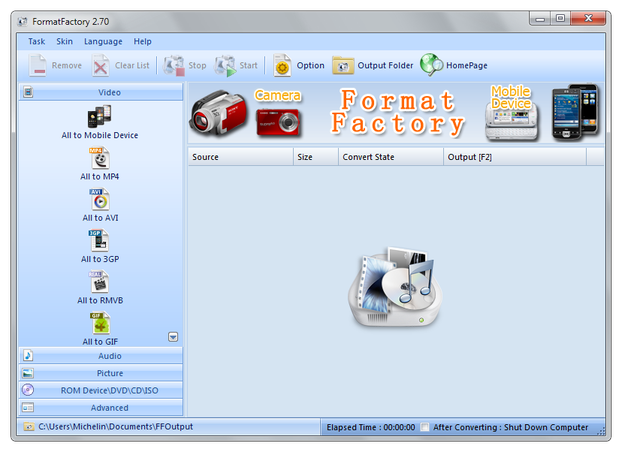Expand the Audio category panel
625x455 pixels.
[100, 355]
